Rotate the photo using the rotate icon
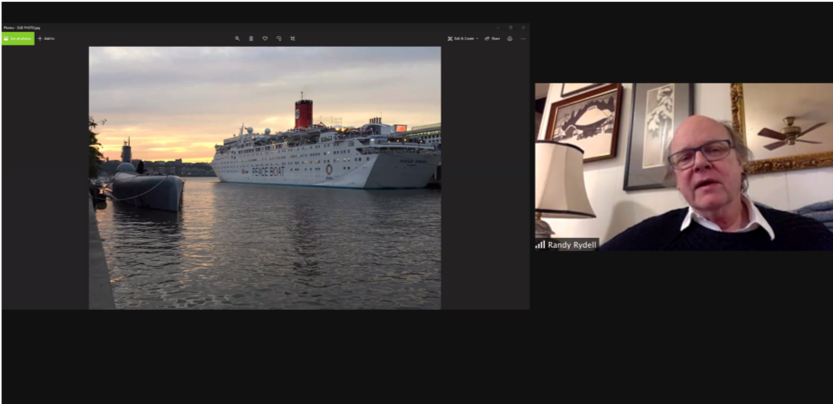The image size is (833, 404). (279, 38)
